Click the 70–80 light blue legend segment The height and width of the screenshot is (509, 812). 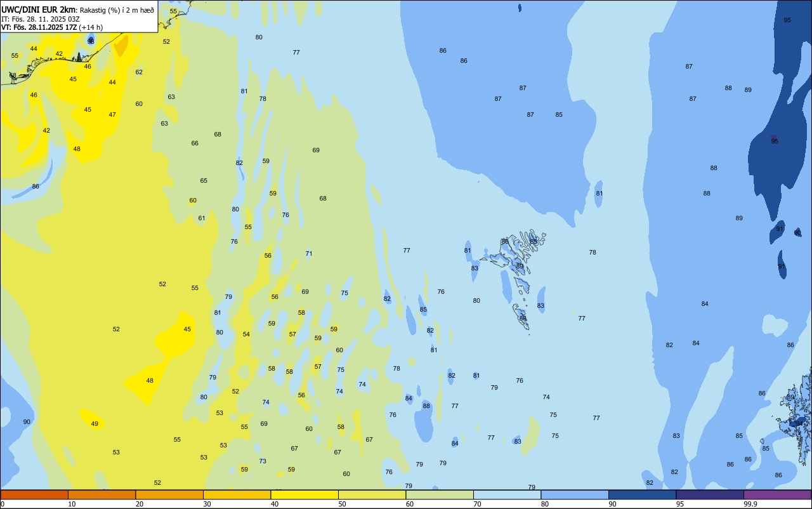(507, 494)
